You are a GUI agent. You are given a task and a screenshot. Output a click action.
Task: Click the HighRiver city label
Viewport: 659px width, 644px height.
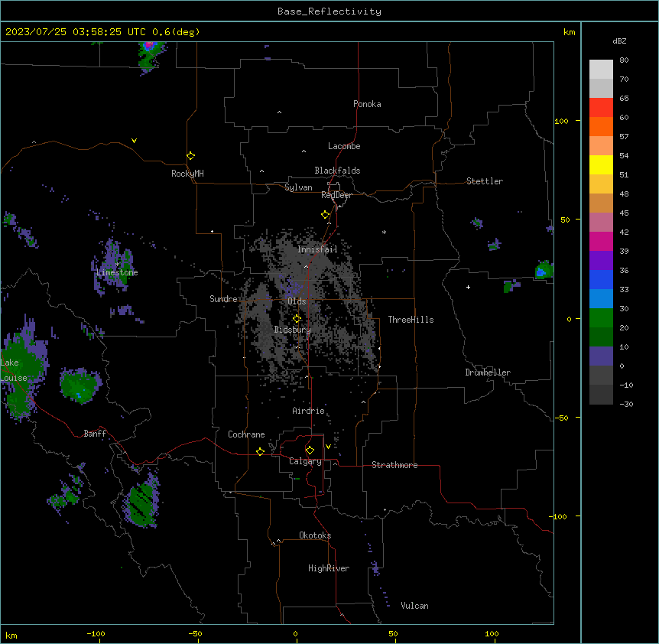tap(329, 568)
